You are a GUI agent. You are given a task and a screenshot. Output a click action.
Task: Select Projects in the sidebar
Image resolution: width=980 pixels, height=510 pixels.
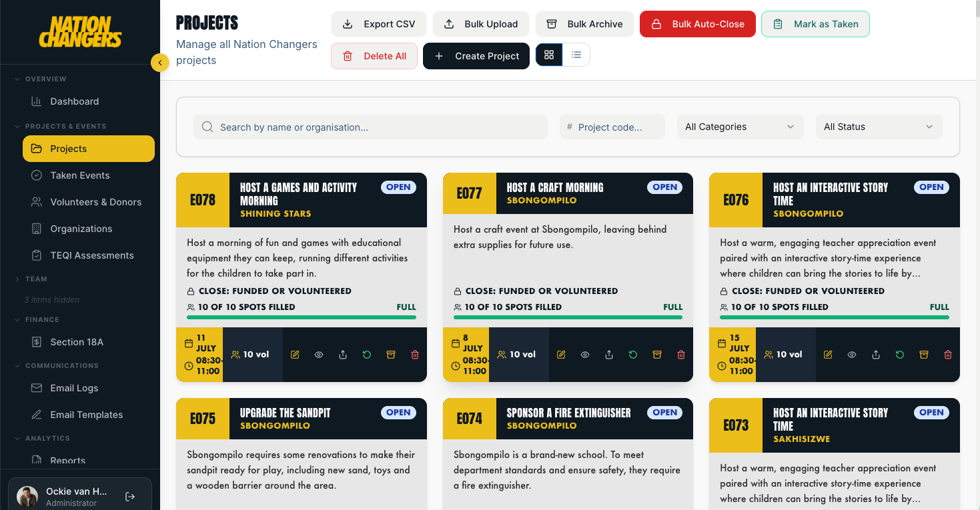coord(89,149)
